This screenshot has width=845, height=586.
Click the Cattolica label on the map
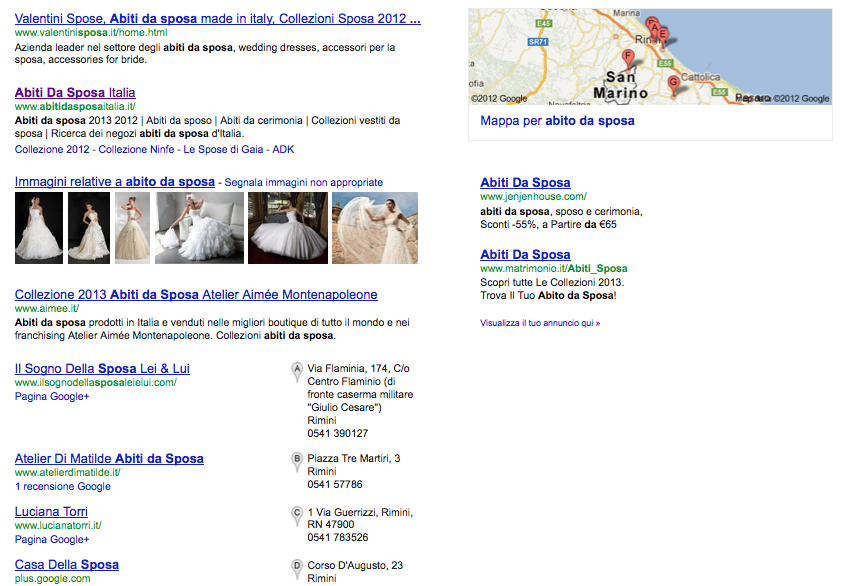701,77
